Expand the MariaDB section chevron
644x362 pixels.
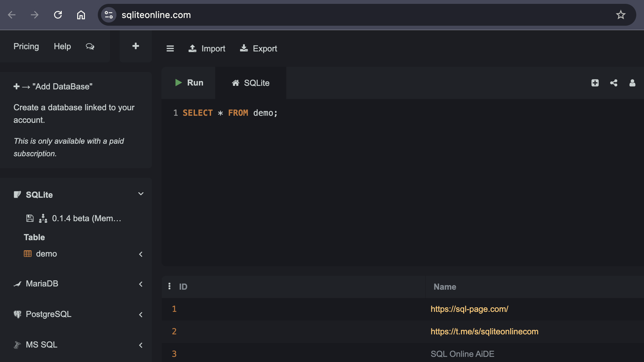pyautogui.click(x=141, y=284)
